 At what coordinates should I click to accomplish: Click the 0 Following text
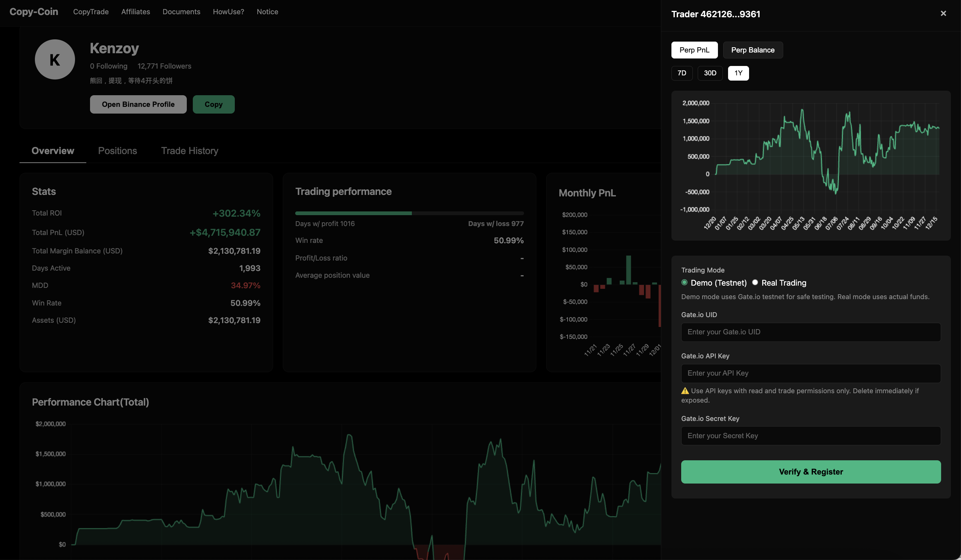(x=108, y=66)
